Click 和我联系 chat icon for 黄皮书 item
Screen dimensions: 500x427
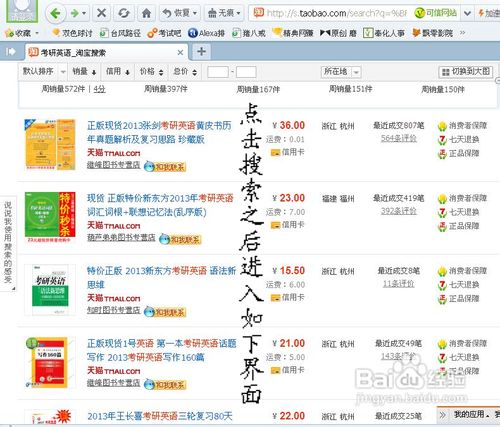[x=165, y=166]
